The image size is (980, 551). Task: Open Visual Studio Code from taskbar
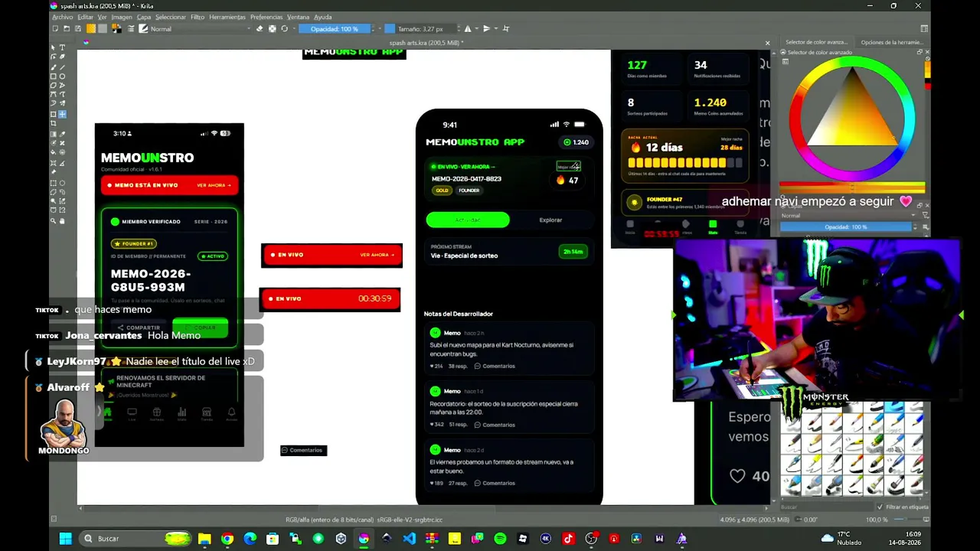pos(409,539)
